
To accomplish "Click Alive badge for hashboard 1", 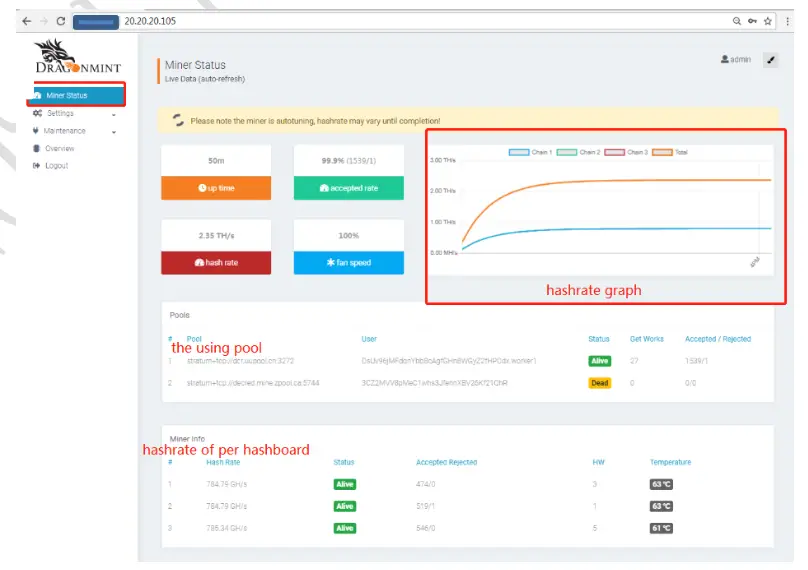I will coord(345,484).
